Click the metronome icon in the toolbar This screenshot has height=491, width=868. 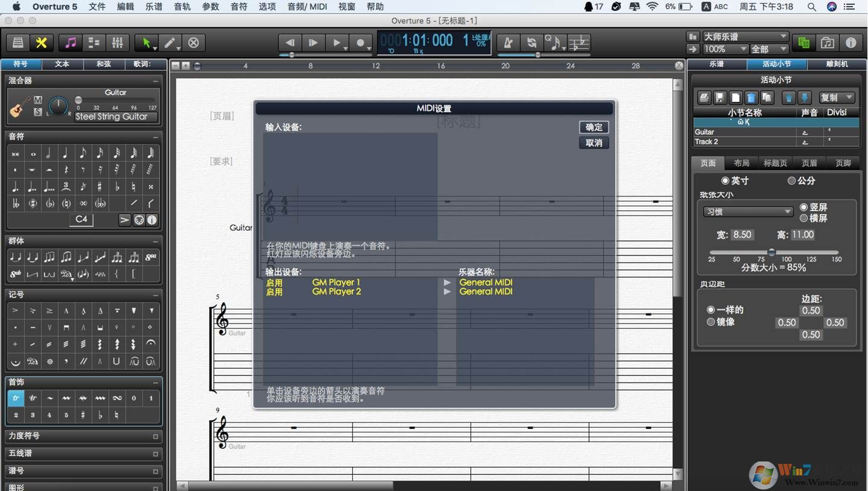click(x=508, y=43)
